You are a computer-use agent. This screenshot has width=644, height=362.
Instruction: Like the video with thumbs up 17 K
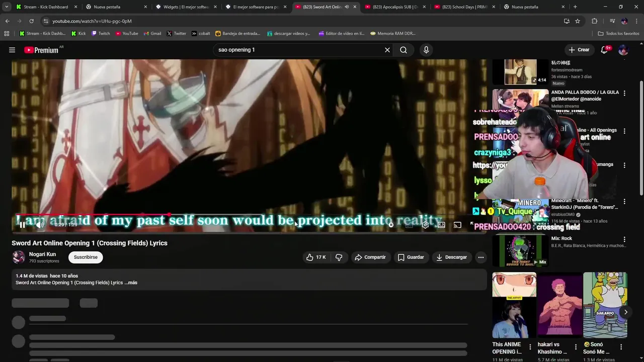tap(316, 257)
